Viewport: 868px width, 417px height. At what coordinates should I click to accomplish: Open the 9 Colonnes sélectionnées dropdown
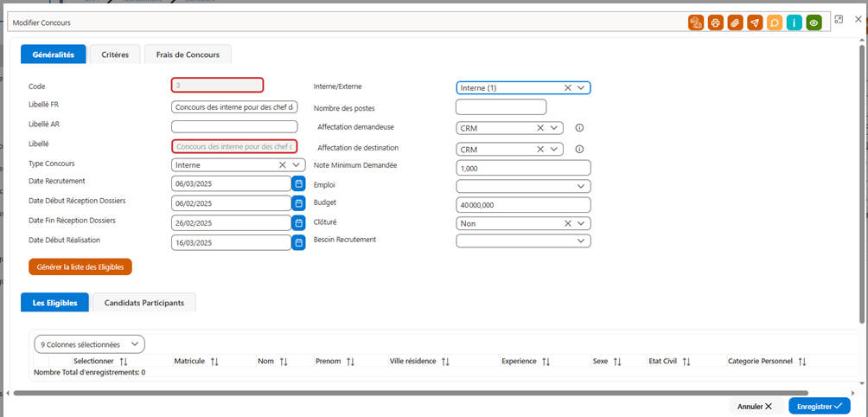tap(89, 344)
